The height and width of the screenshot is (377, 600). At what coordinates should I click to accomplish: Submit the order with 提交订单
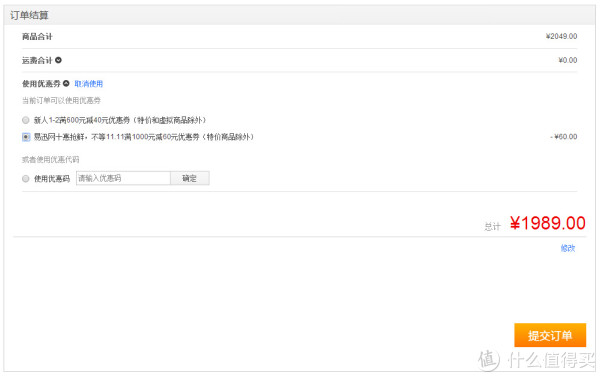click(550, 335)
